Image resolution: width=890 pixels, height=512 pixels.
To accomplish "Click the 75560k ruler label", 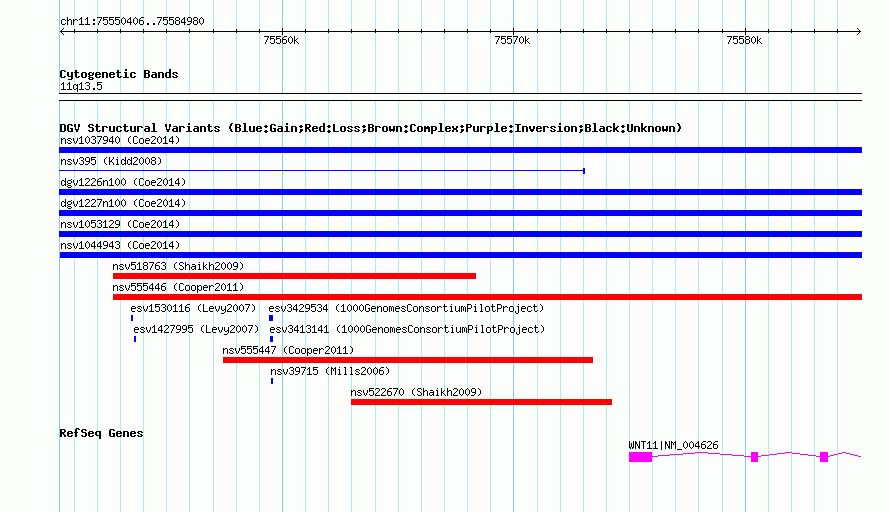I will pyautogui.click(x=281, y=40).
